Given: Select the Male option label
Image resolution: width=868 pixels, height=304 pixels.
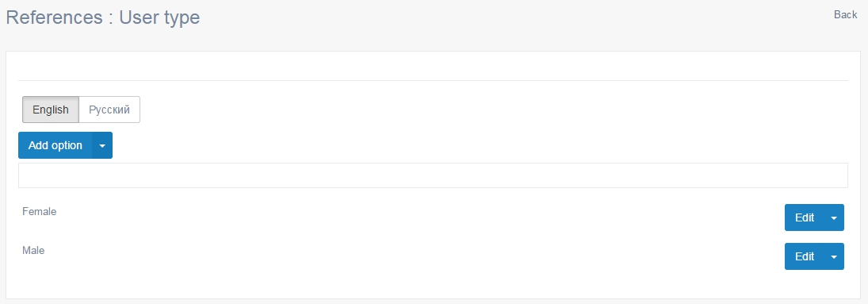Looking at the screenshot, I should [33, 250].
